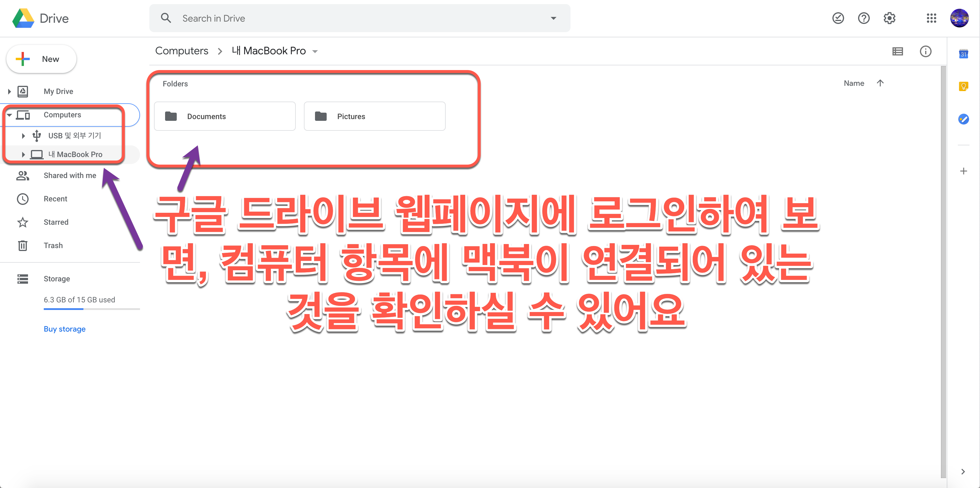Go to the Starred section

click(x=56, y=222)
